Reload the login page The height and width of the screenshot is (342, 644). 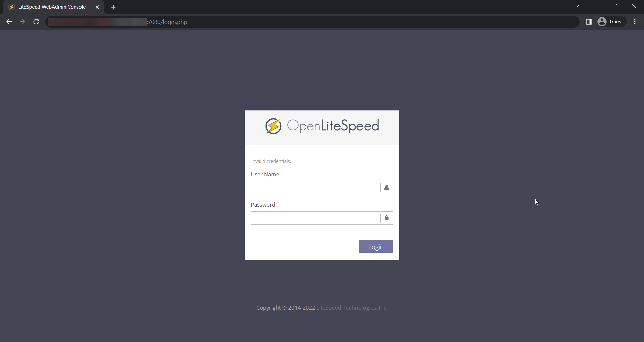[x=36, y=22]
